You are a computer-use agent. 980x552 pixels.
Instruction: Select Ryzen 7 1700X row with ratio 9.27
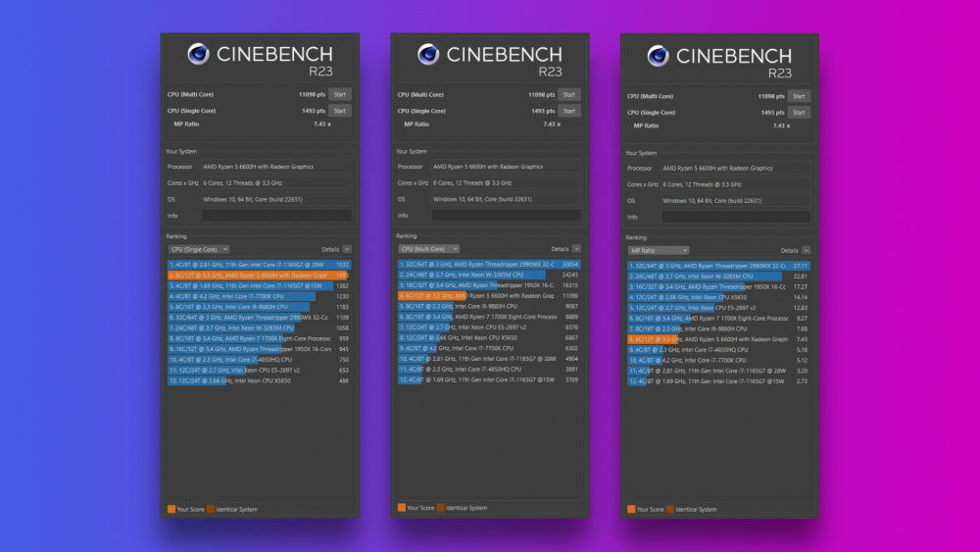(718, 319)
